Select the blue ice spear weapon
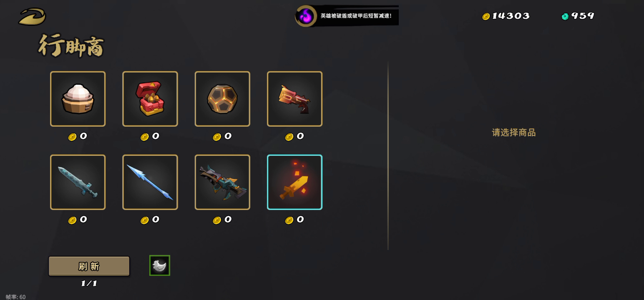The image size is (644, 300). click(150, 182)
